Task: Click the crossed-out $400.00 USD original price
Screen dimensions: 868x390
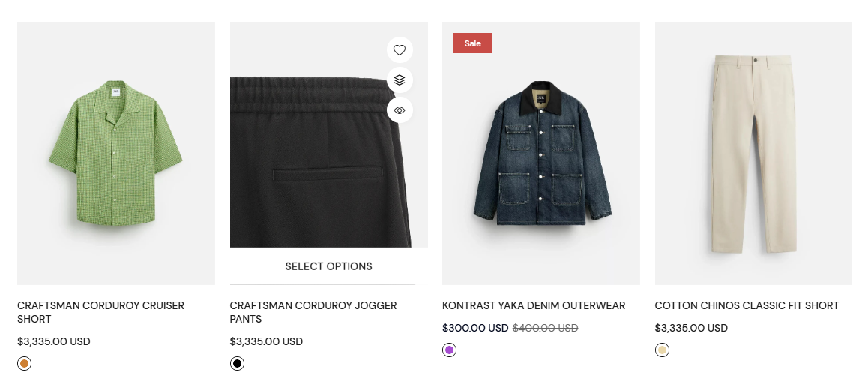Action: pyautogui.click(x=545, y=328)
